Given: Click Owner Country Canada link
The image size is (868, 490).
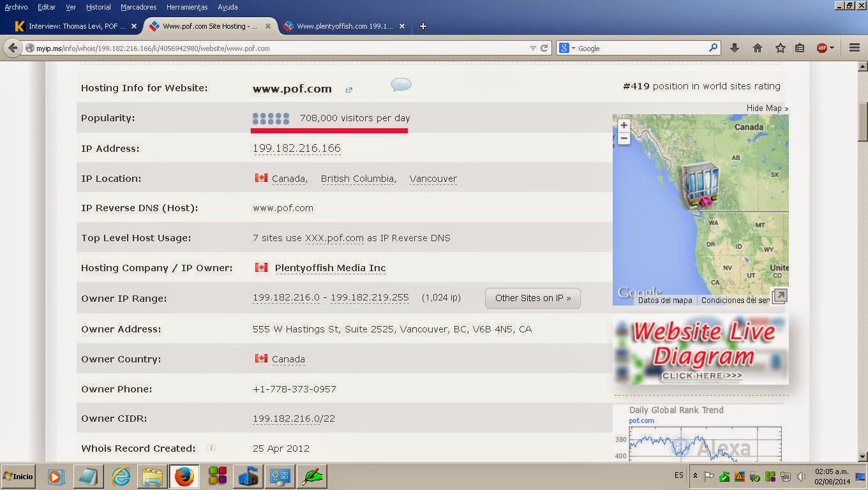Looking at the screenshot, I should (288, 359).
